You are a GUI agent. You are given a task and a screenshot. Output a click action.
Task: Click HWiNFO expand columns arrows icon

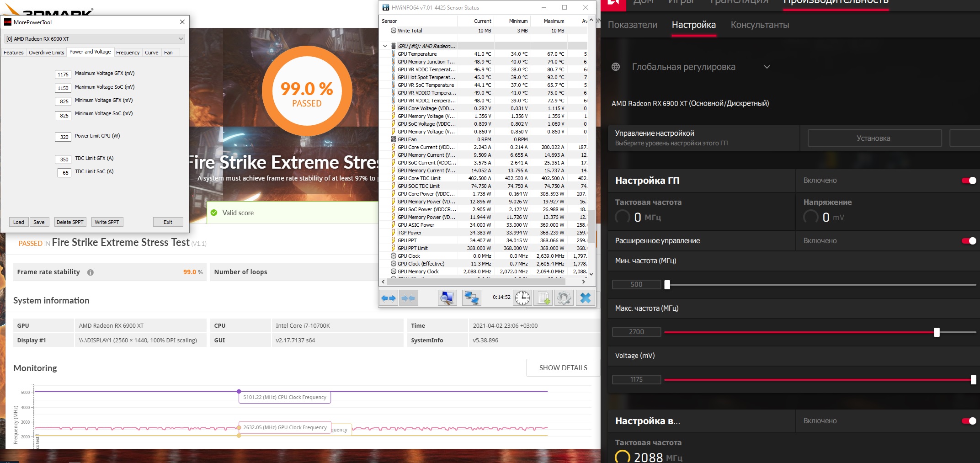tap(389, 298)
